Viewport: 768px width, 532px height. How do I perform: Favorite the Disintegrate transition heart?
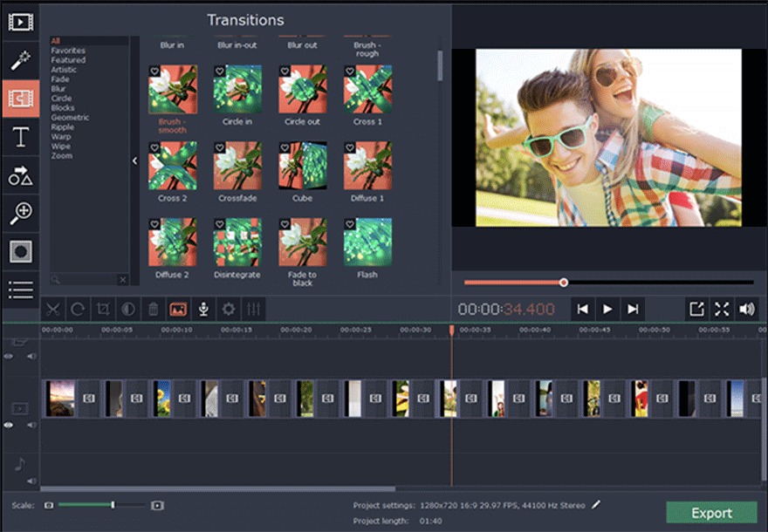tap(219, 223)
